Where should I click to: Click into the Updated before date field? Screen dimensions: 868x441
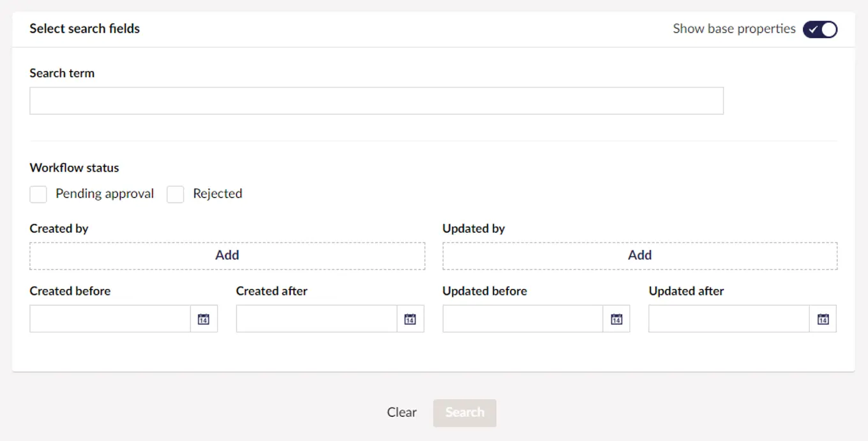[523, 319]
